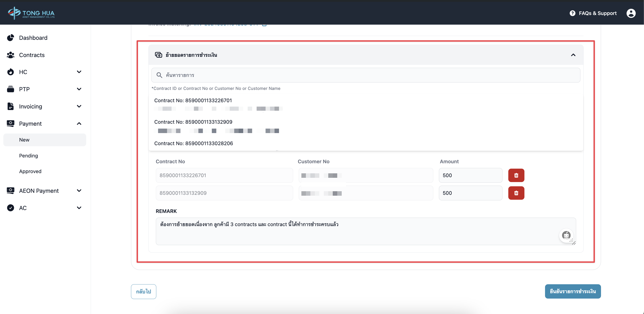Click the Dashboard pie chart icon
The image size is (644, 314).
click(11, 38)
